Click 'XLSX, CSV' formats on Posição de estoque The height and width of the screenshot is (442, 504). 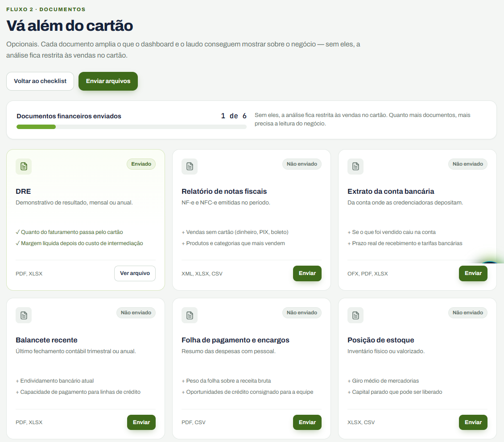(x=361, y=422)
